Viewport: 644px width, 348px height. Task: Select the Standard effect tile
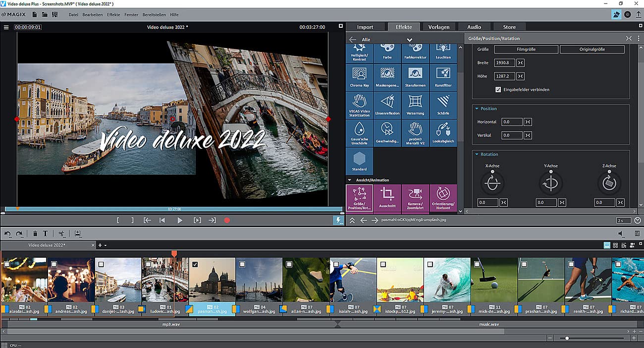point(359,161)
